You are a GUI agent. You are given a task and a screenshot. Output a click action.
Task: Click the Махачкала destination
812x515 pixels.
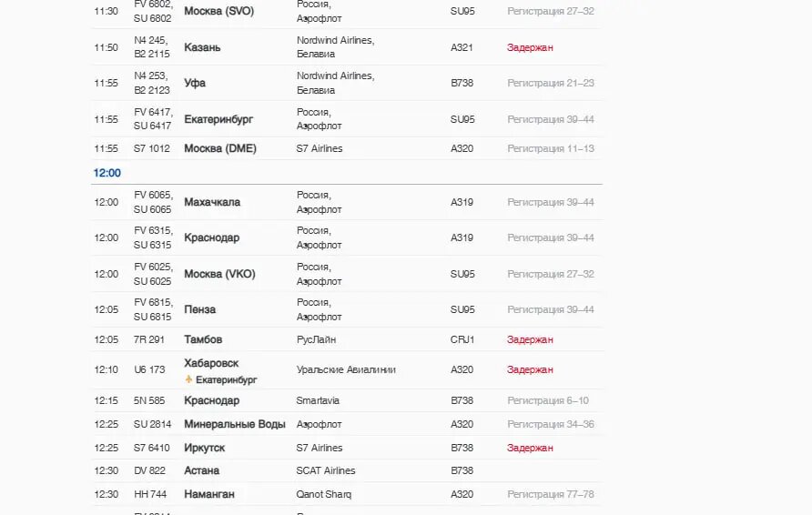(x=214, y=202)
